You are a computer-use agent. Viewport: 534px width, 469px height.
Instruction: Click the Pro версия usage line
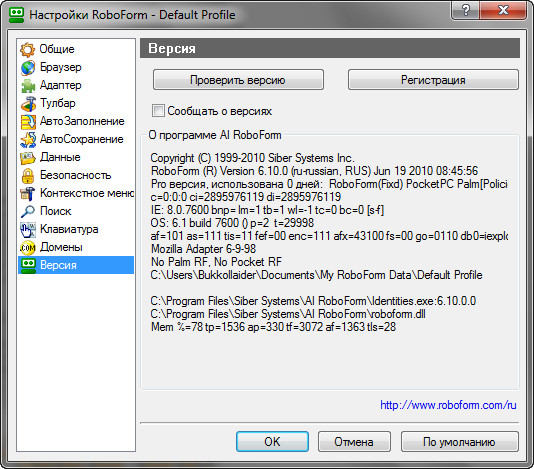pyautogui.click(x=329, y=184)
